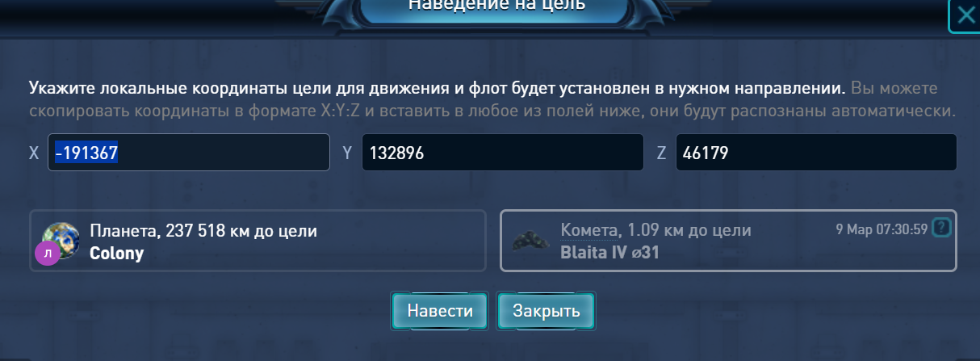Click the Z coordinate field with 46179
The image size is (980, 361).
[x=816, y=152]
